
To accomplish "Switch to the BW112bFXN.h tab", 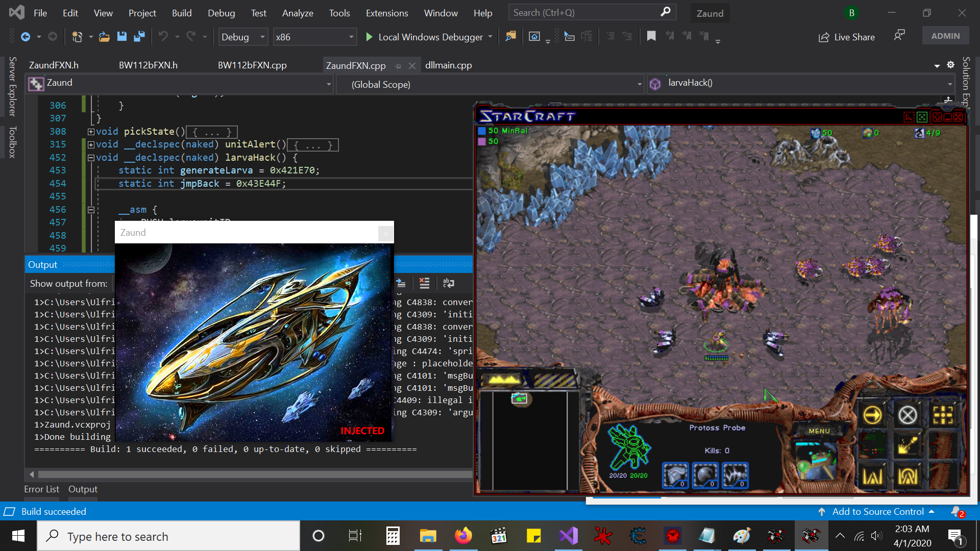I will (x=148, y=65).
